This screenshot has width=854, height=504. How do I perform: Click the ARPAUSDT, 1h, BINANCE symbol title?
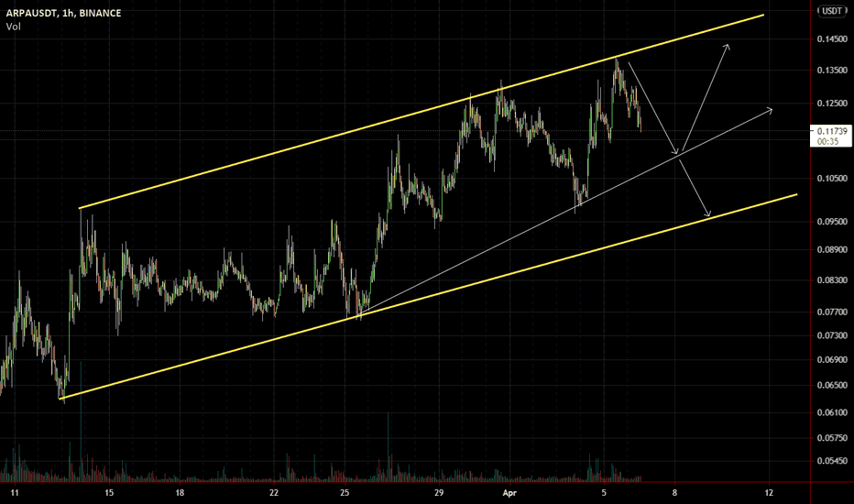tap(64, 13)
